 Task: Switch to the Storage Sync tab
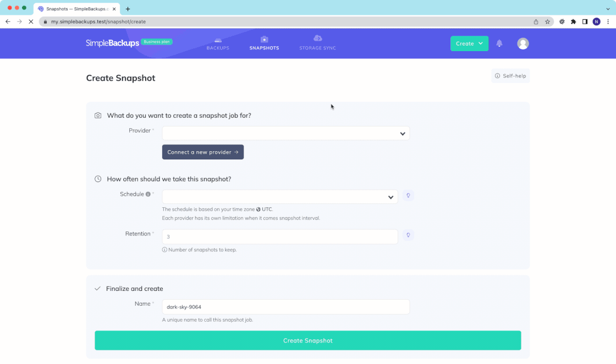(317, 43)
